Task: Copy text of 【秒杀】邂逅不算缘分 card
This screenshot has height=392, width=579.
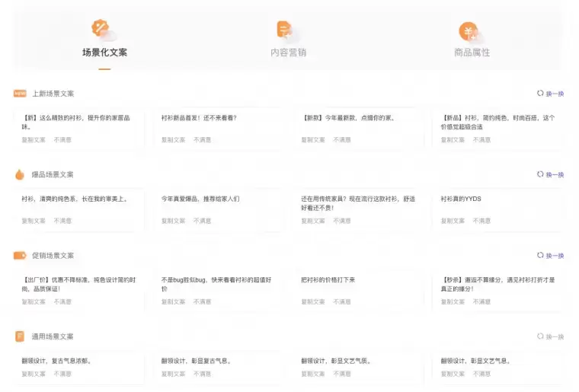Action: [x=453, y=301]
